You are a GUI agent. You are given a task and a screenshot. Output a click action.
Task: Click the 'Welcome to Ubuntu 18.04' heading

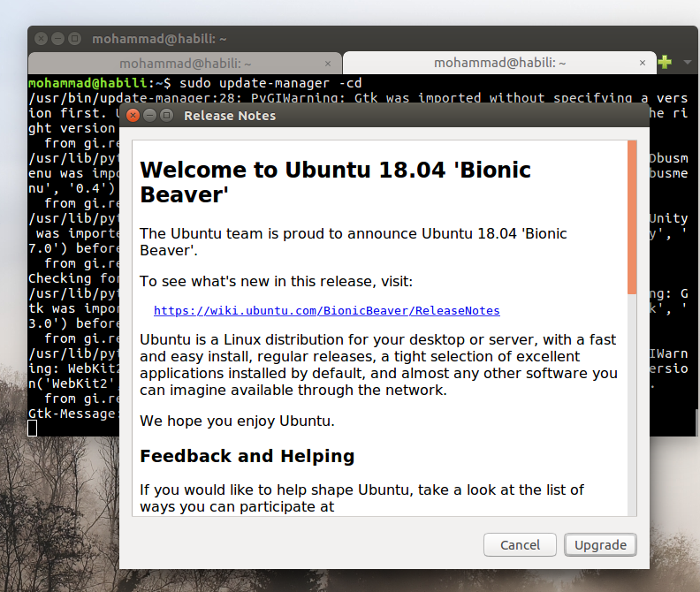335,182
